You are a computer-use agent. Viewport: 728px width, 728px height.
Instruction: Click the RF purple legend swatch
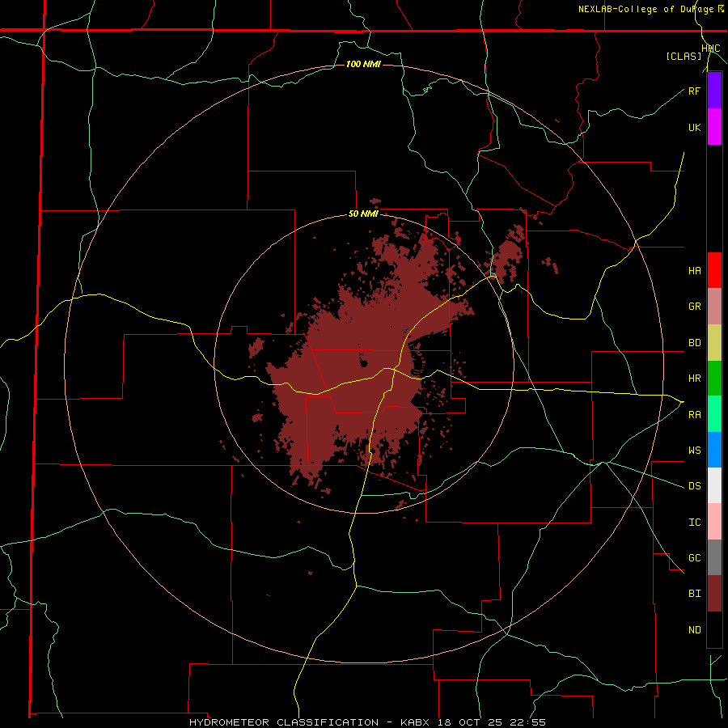click(714, 91)
